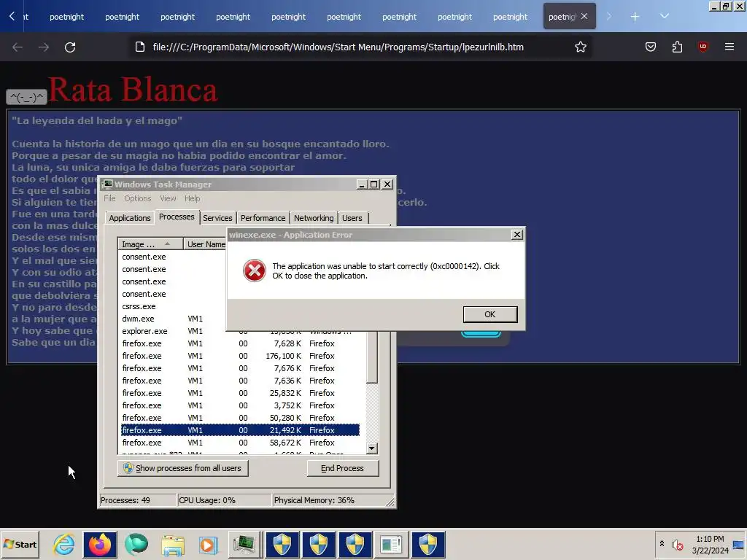Open Windows Media Player from the taskbar
The height and width of the screenshot is (560, 747).
click(x=208, y=544)
